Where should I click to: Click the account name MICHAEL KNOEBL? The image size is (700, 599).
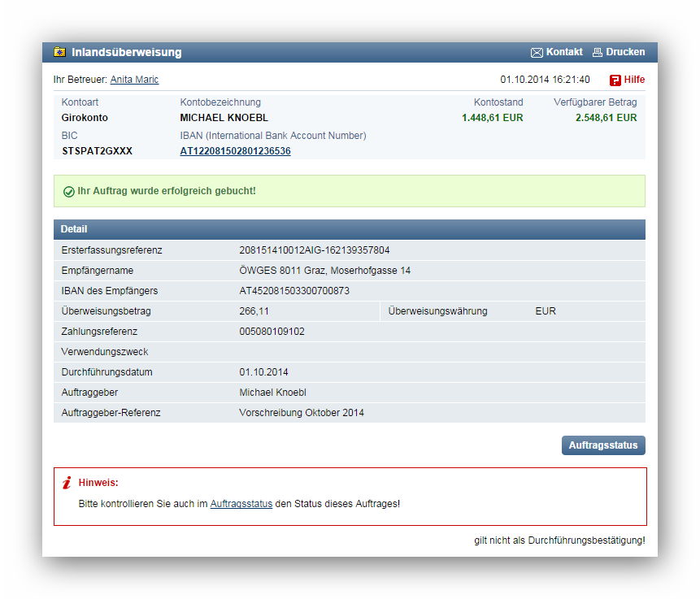[x=224, y=117]
